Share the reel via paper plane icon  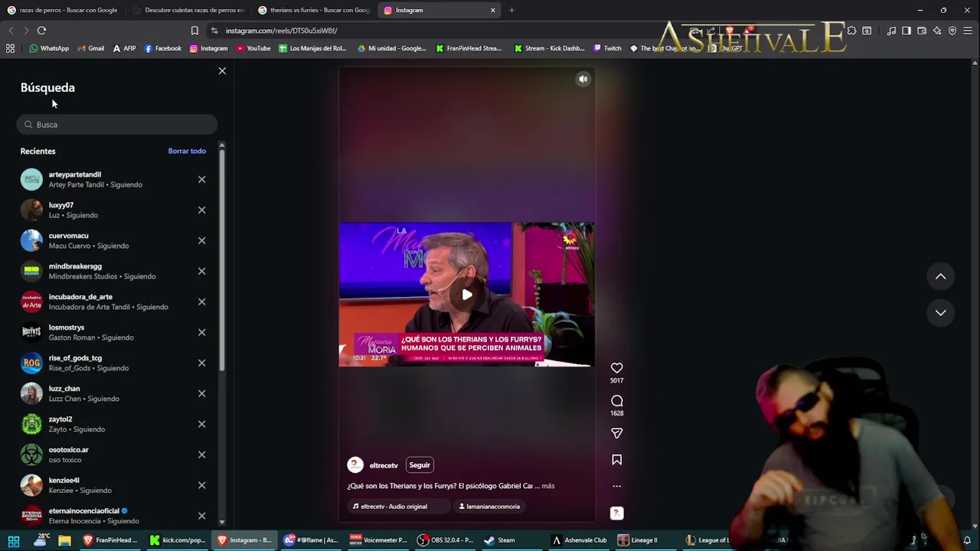617,433
